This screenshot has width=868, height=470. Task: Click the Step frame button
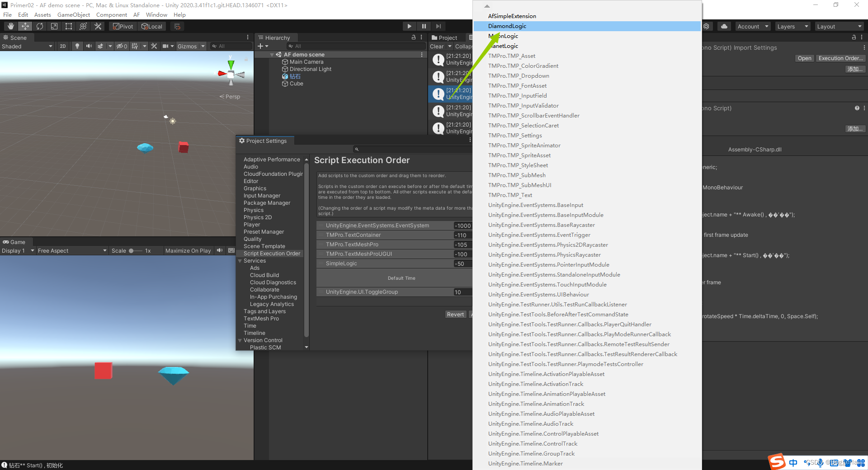point(438,26)
